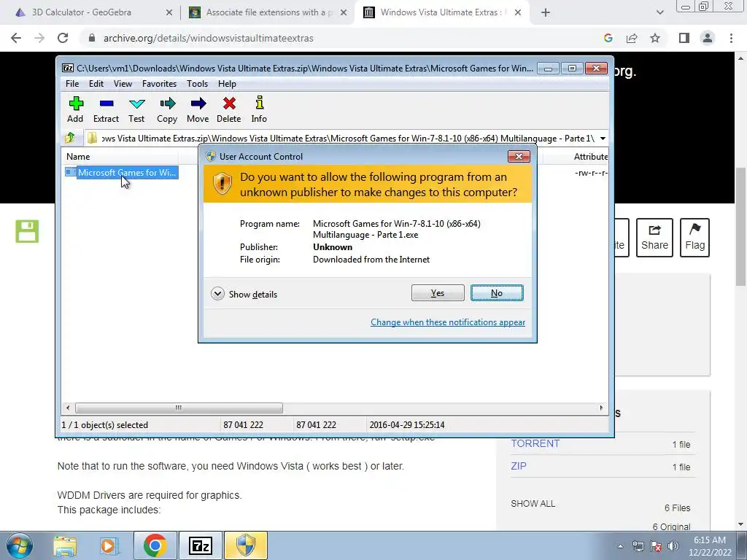Viewport: 747px width, 560px height.
Task: Click Yes in User Account Control dialog
Action: [x=438, y=293]
